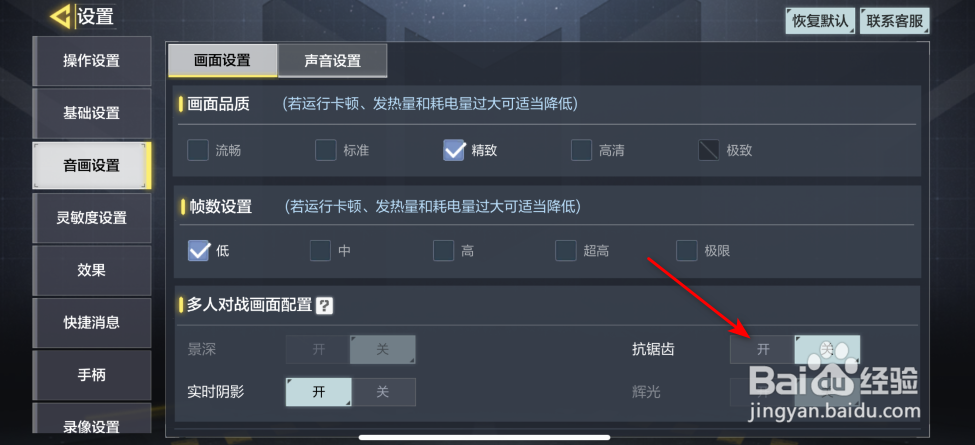
Task: Open 灵敏度设置 in the sidebar
Action: click(x=91, y=218)
